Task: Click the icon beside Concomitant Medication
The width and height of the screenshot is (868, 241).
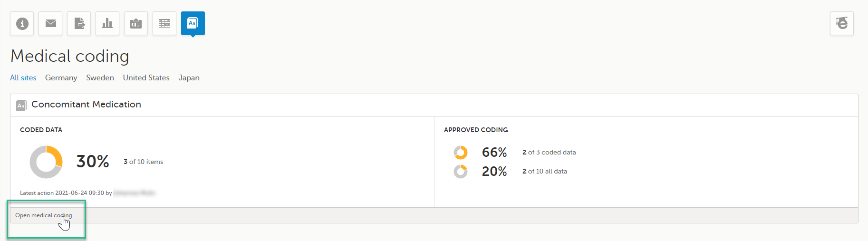Action: (21, 105)
